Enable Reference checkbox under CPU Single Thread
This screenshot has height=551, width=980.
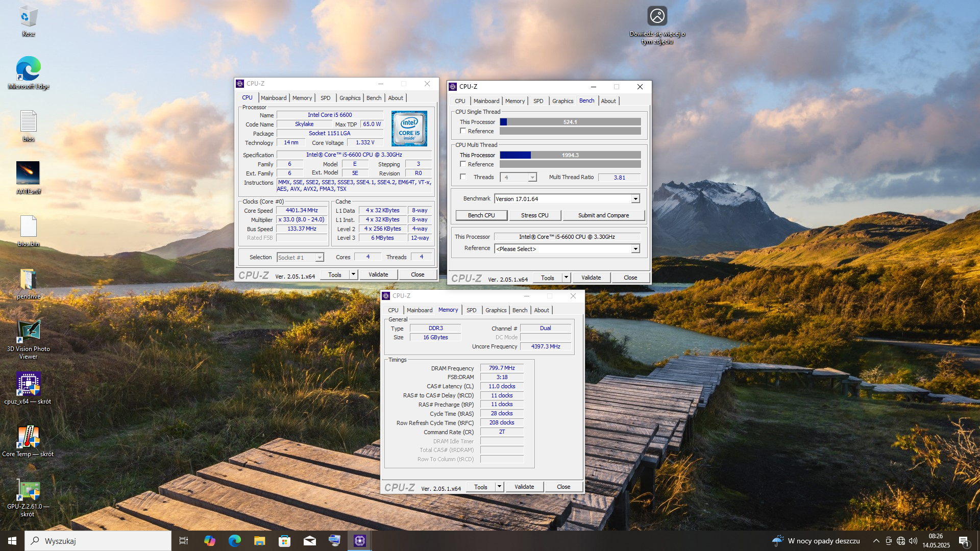[463, 131]
